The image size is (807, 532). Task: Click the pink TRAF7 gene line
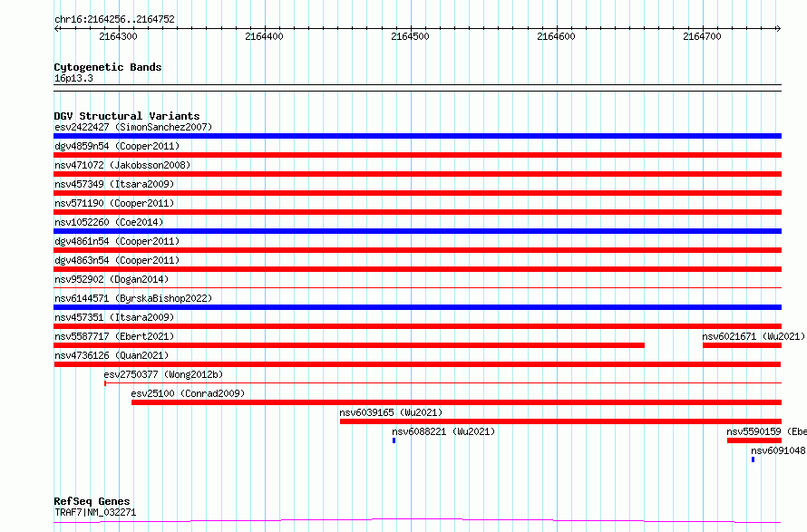417,520
